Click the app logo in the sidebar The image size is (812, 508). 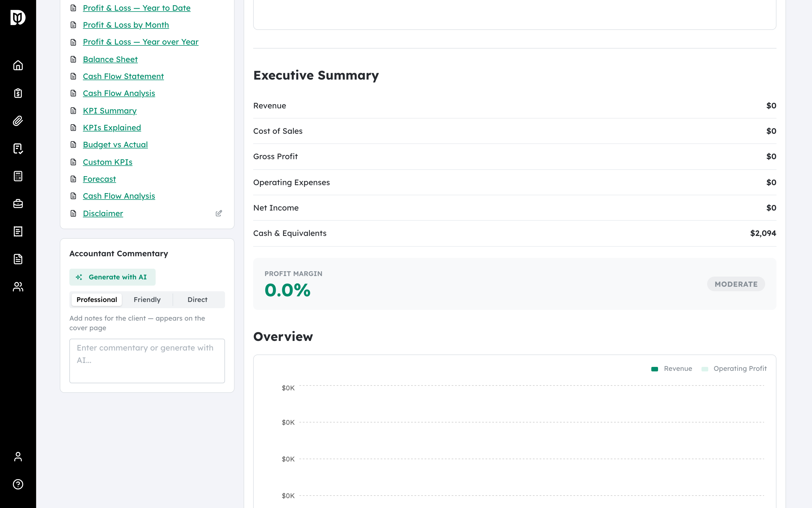[18, 17]
